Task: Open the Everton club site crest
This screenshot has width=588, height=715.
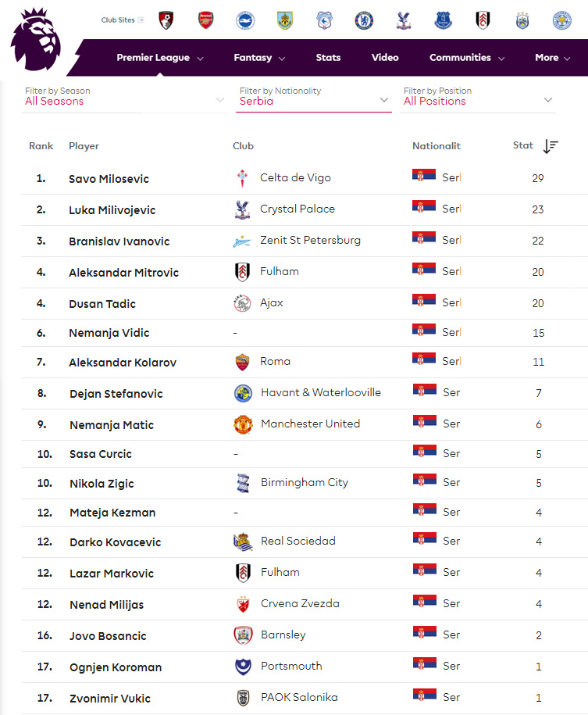Action: [443, 20]
